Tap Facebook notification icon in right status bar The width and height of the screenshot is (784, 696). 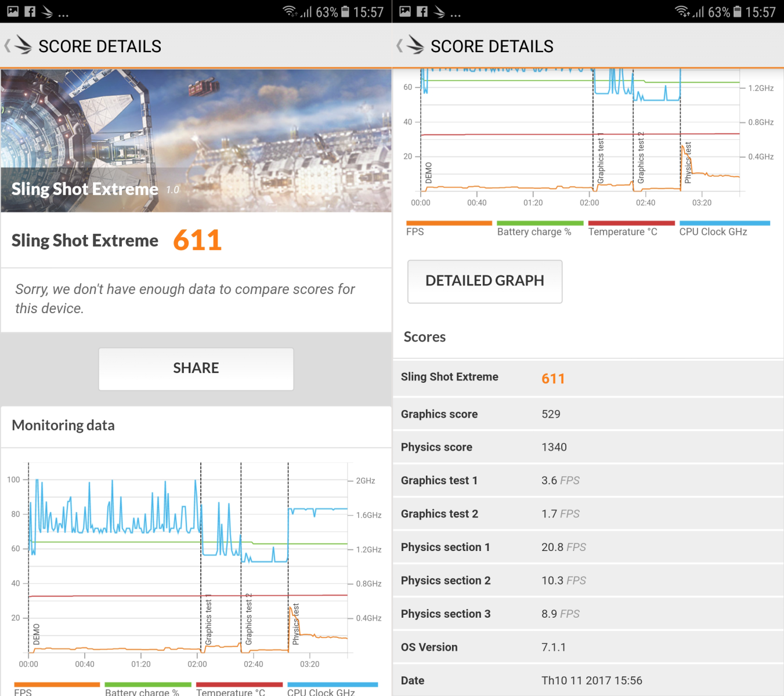(422, 12)
